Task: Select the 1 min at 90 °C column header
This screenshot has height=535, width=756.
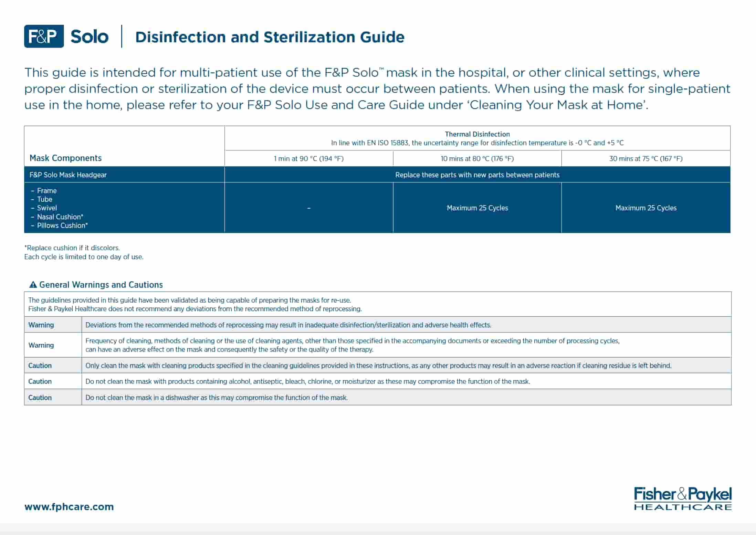Action: pos(309,158)
